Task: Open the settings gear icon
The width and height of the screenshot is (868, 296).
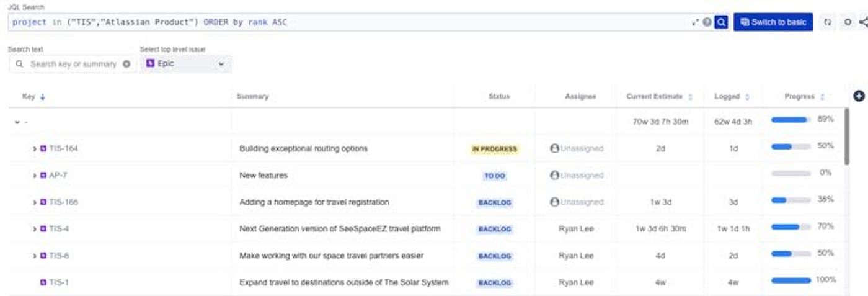Action: [848, 22]
